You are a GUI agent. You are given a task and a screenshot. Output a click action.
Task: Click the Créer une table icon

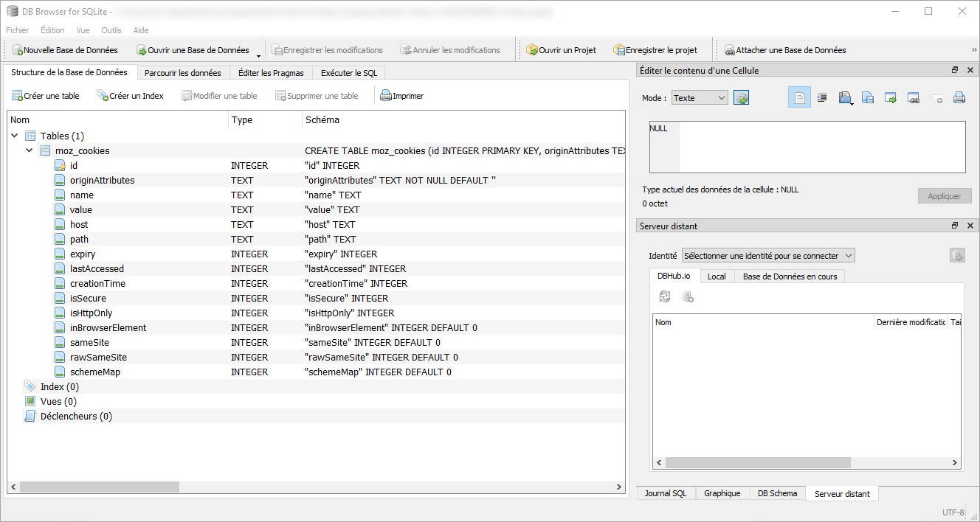(x=18, y=96)
